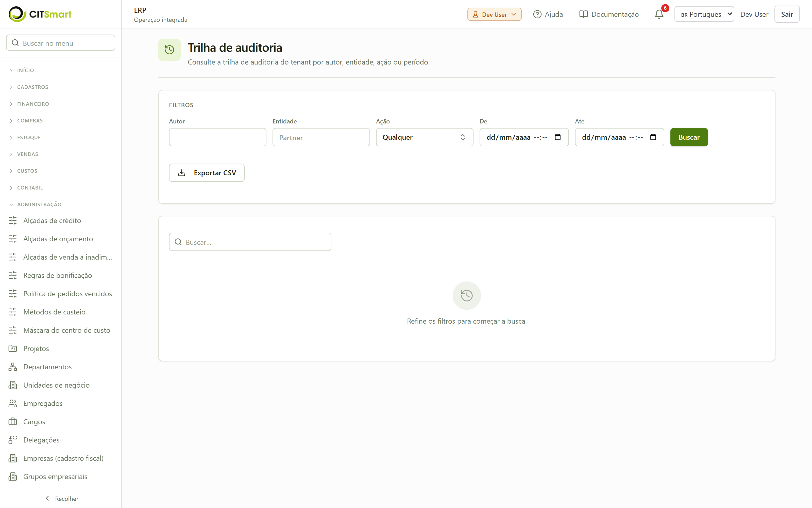Click the Alçadas de crédito sliders icon
This screenshot has width=812, height=508.
click(x=13, y=220)
